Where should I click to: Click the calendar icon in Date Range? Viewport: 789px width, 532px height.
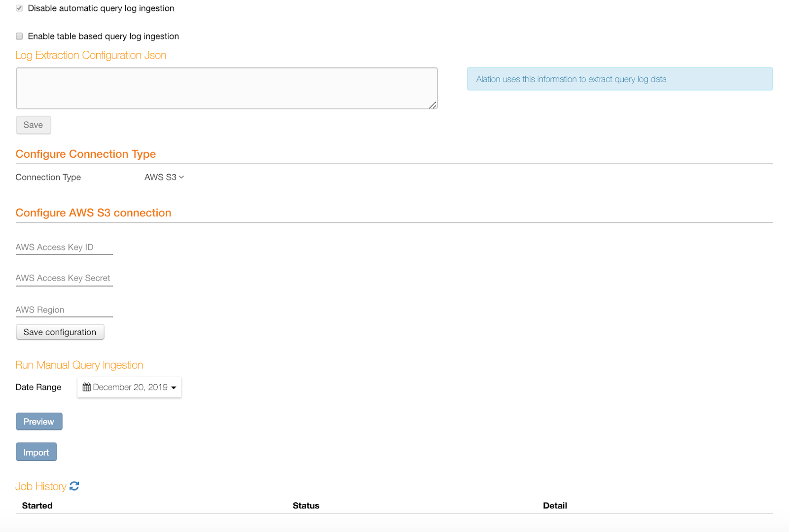coord(87,387)
